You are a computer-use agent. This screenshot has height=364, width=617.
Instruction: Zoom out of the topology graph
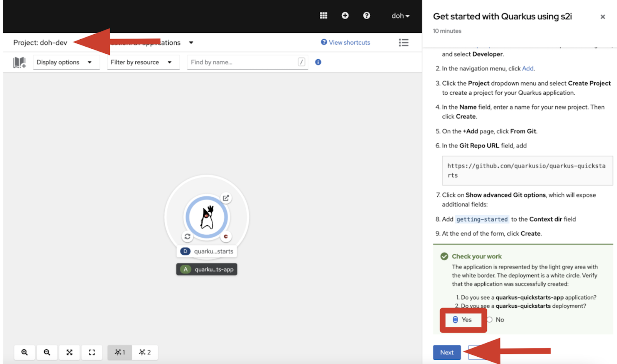[47, 352]
